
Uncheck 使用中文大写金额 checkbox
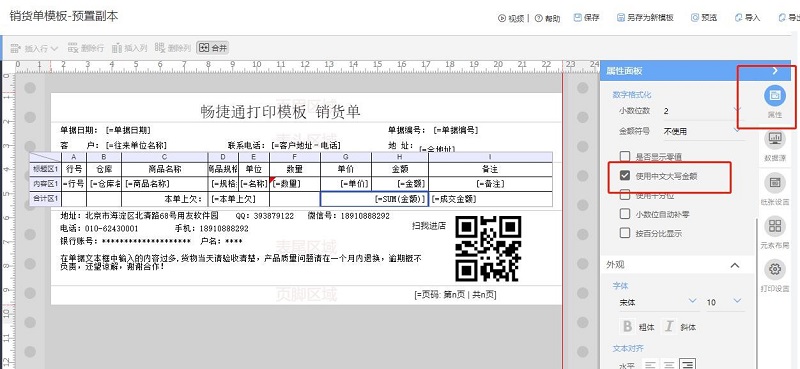(624, 176)
